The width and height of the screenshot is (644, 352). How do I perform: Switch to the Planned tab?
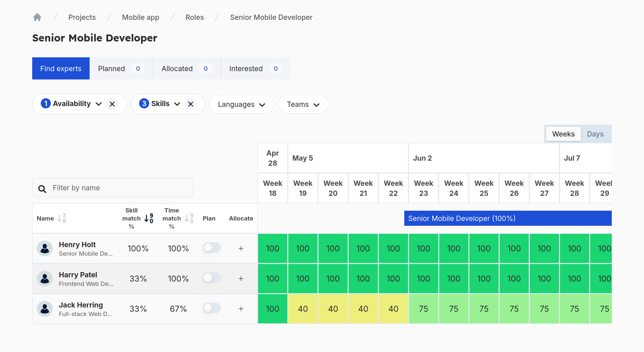(121, 68)
